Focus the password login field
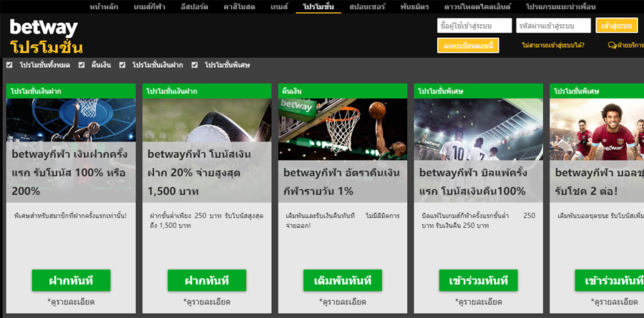Image resolution: width=644 pixels, height=318 pixels. pos(553,26)
